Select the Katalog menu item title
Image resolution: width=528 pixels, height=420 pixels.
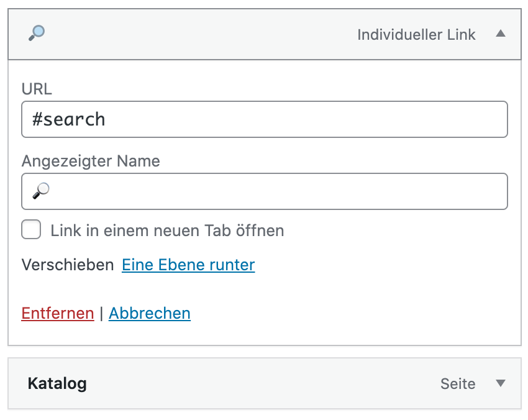point(57,383)
